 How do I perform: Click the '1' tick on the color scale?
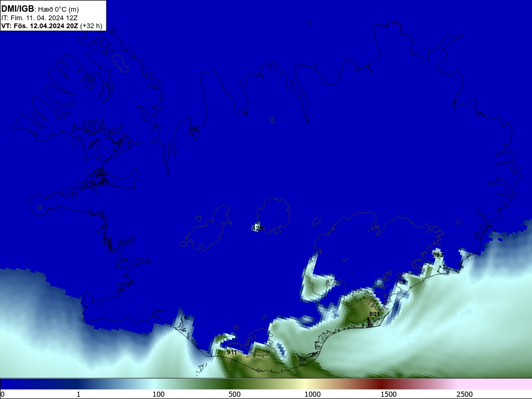[78, 394]
